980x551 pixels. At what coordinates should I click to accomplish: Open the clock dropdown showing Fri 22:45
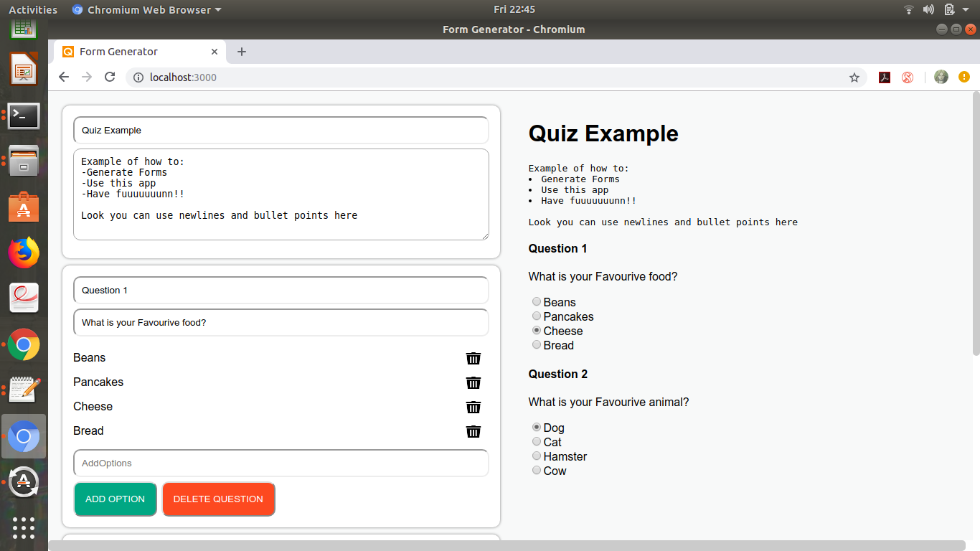click(x=514, y=9)
